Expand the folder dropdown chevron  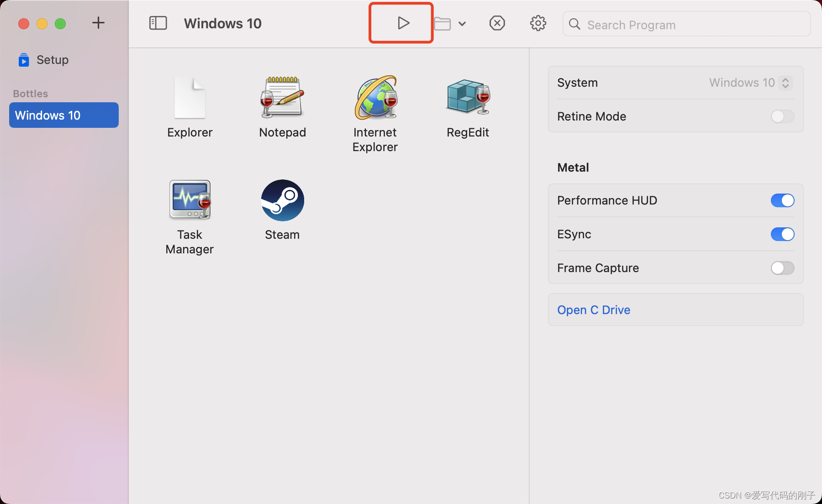point(462,24)
